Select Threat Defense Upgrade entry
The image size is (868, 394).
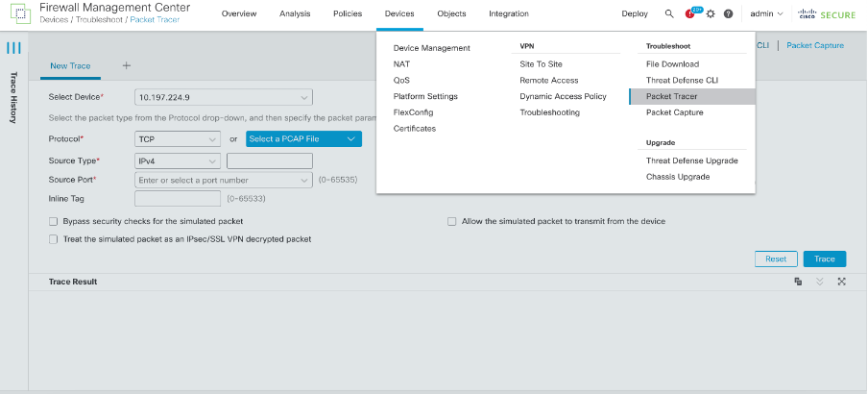(x=692, y=160)
